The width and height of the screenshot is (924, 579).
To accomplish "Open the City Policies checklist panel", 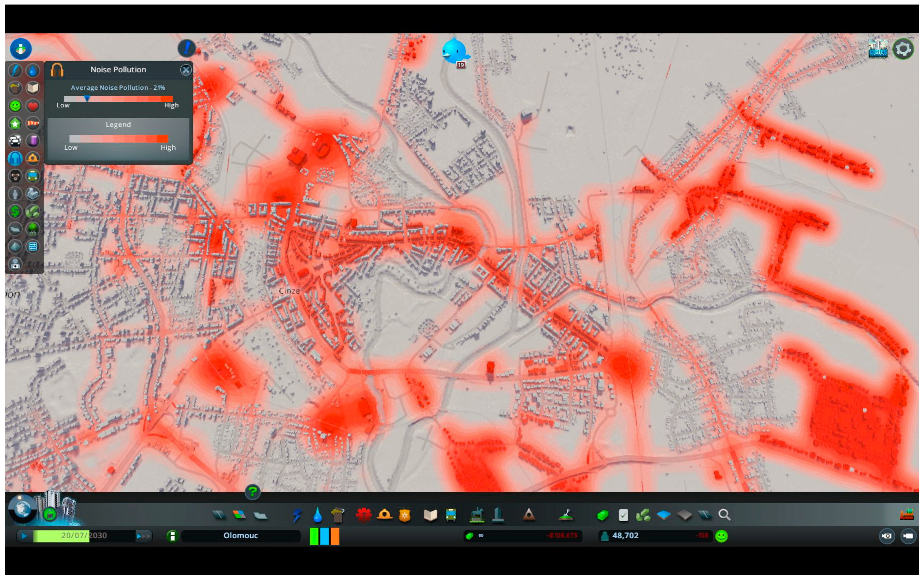I will point(623,515).
